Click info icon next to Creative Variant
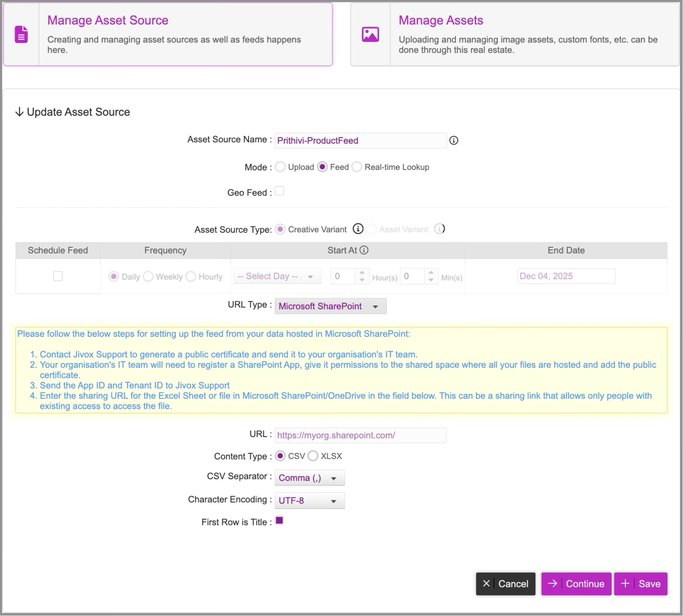The width and height of the screenshot is (683, 616). [x=358, y=229]
